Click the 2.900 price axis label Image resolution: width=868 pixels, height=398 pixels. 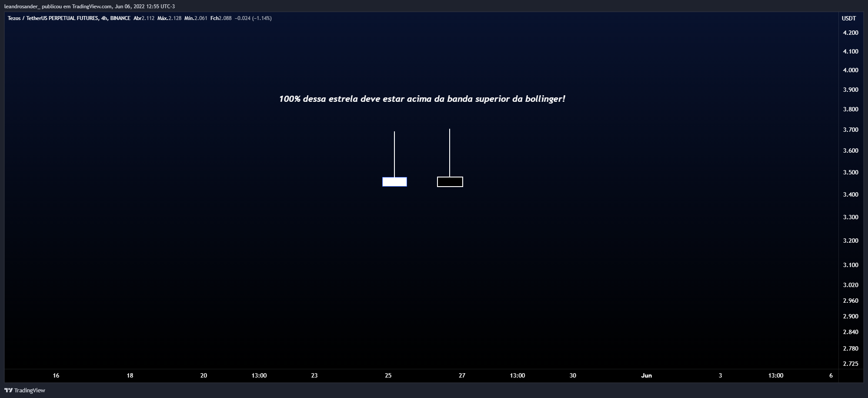(x=851, y=316)
